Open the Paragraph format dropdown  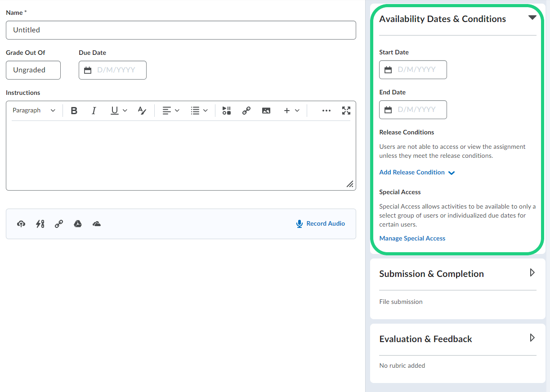tap(34, 111)
